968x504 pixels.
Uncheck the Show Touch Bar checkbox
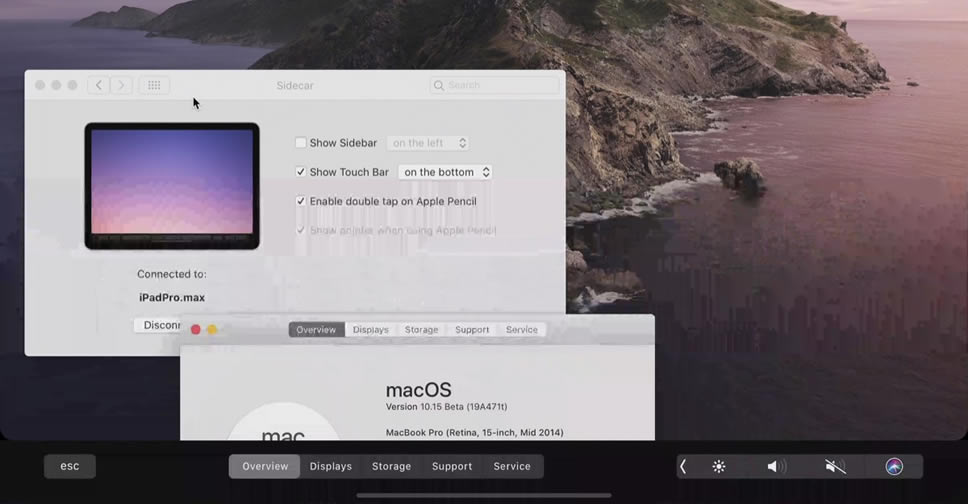click(301, 172)
